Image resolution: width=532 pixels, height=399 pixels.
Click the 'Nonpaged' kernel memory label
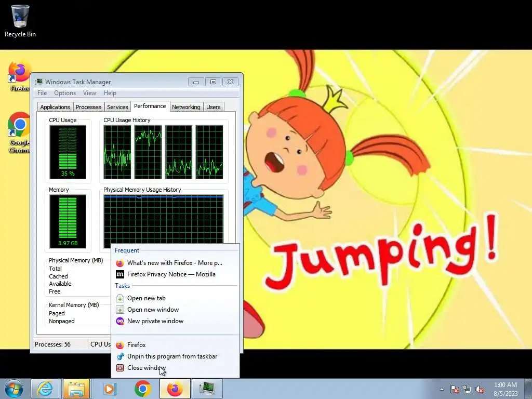(62, 321)
